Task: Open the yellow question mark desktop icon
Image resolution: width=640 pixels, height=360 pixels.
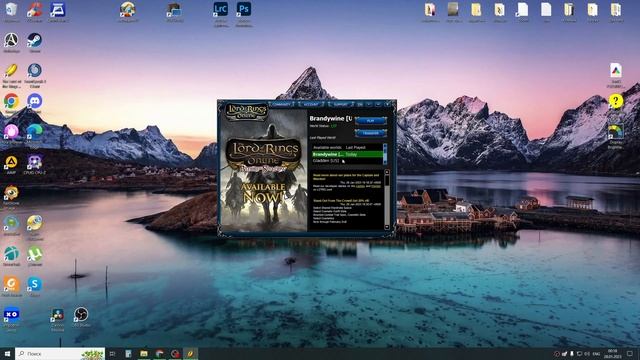Action: coord(616,101)
